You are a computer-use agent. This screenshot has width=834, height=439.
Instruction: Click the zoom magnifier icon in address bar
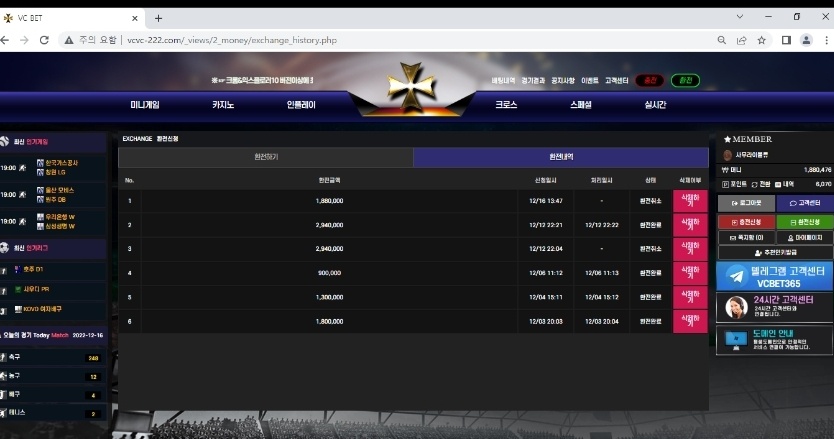(x=722, y=40)
